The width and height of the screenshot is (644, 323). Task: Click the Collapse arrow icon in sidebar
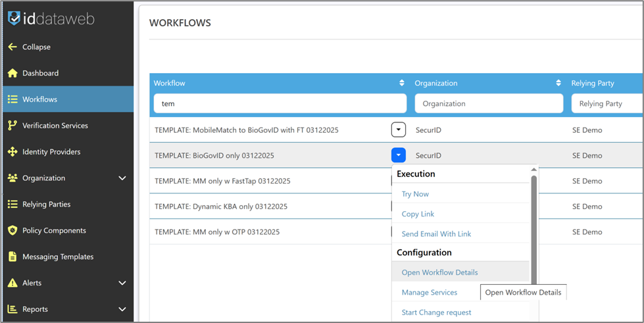click(12, 47)
